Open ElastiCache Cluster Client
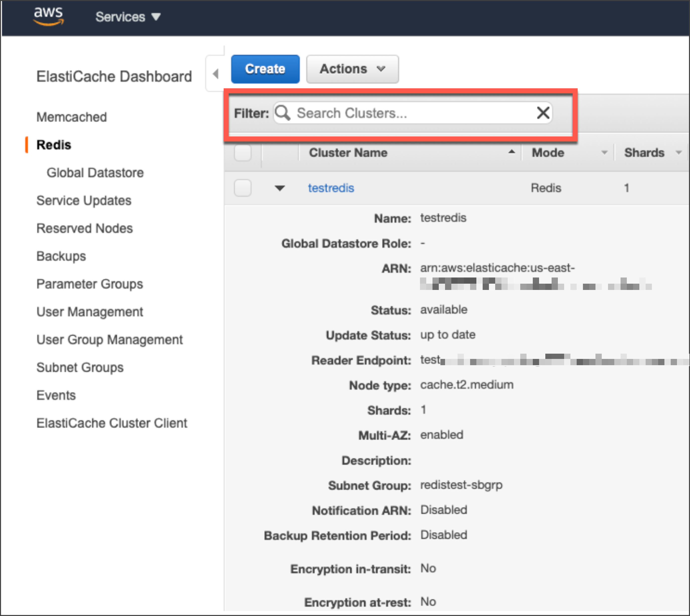This screenshot has width=690, height=616. point(112,423)
